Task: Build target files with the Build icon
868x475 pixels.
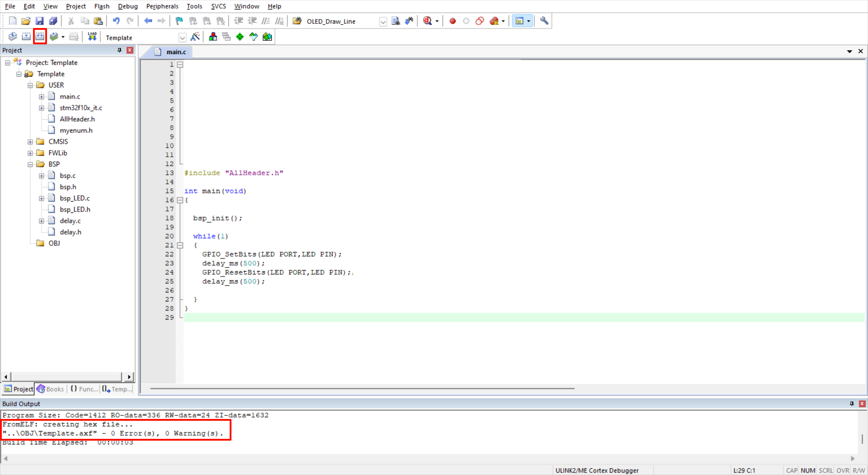Action: pos(26,37)
